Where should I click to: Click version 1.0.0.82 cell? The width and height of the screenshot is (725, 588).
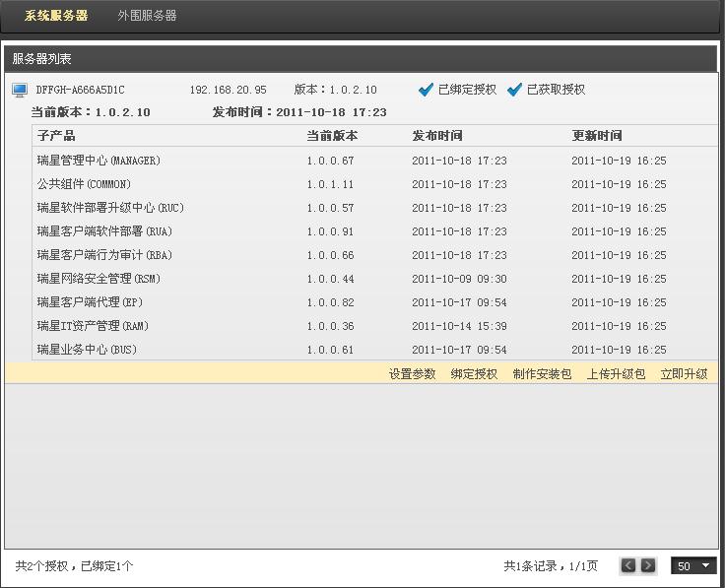pos(330,301)
